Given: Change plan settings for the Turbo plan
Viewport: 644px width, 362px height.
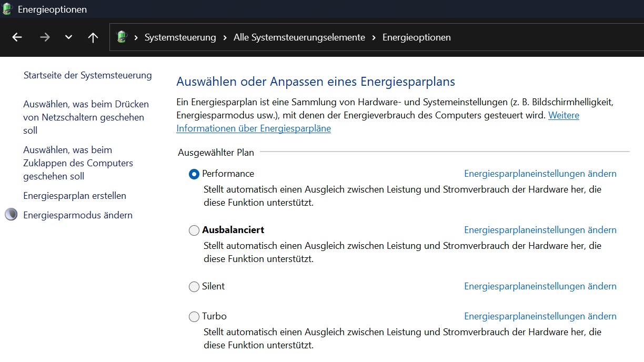Looking at the screenshot, I should [x=540, y=316].
